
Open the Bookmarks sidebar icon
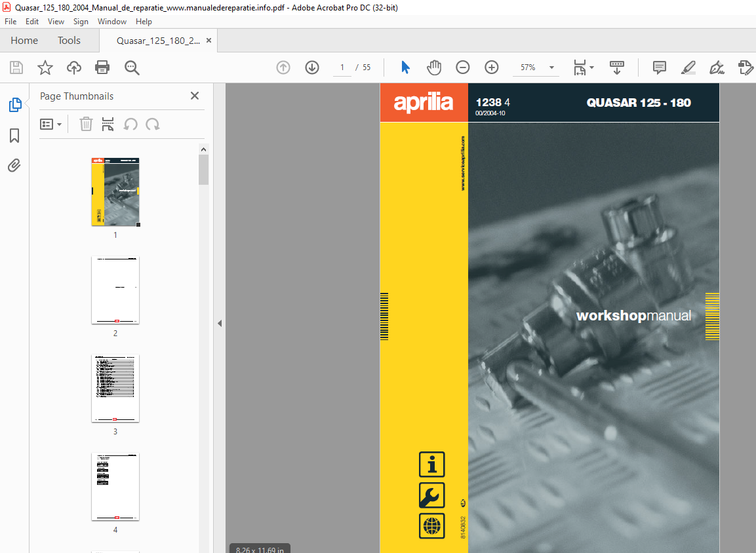[14, 136]
